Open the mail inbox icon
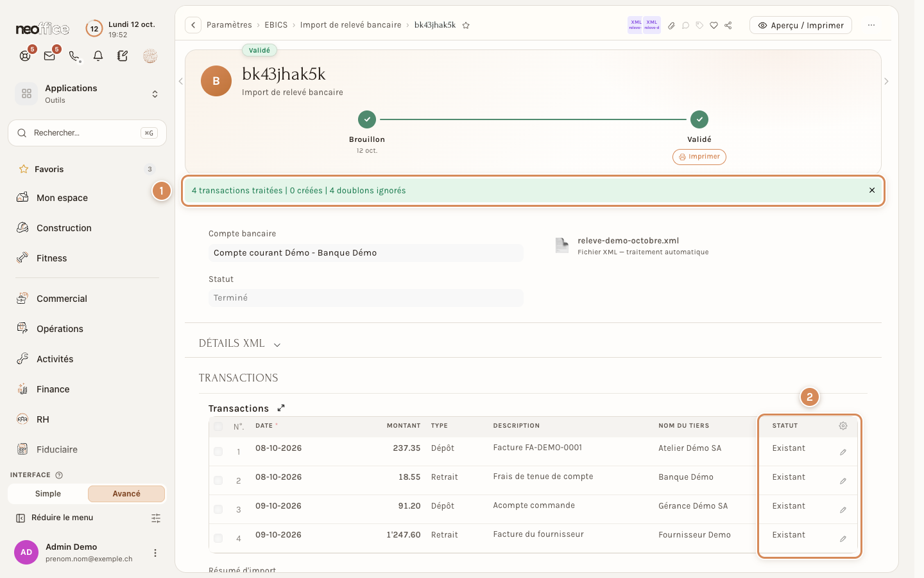This screenshot has height=578, width=924. 49,56
